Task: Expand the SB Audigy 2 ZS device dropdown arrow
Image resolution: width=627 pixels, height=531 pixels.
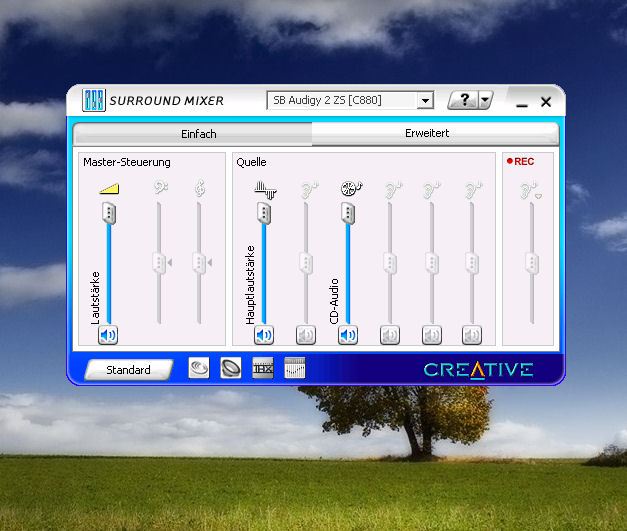Action: (425, 100)
